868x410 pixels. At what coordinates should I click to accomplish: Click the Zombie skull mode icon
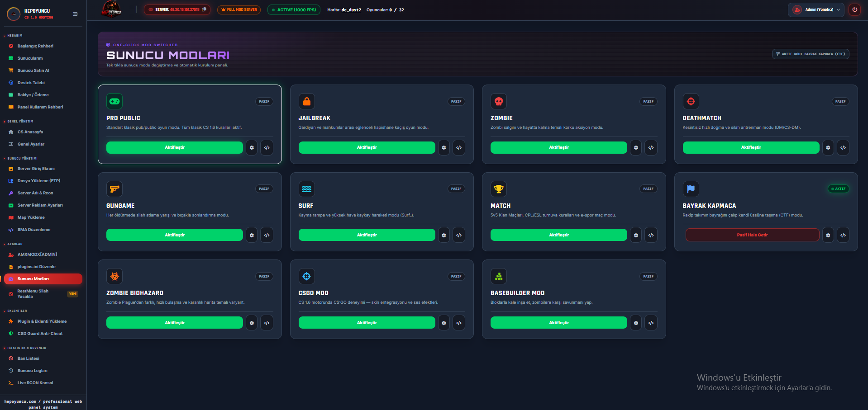(x=499, y=101)
